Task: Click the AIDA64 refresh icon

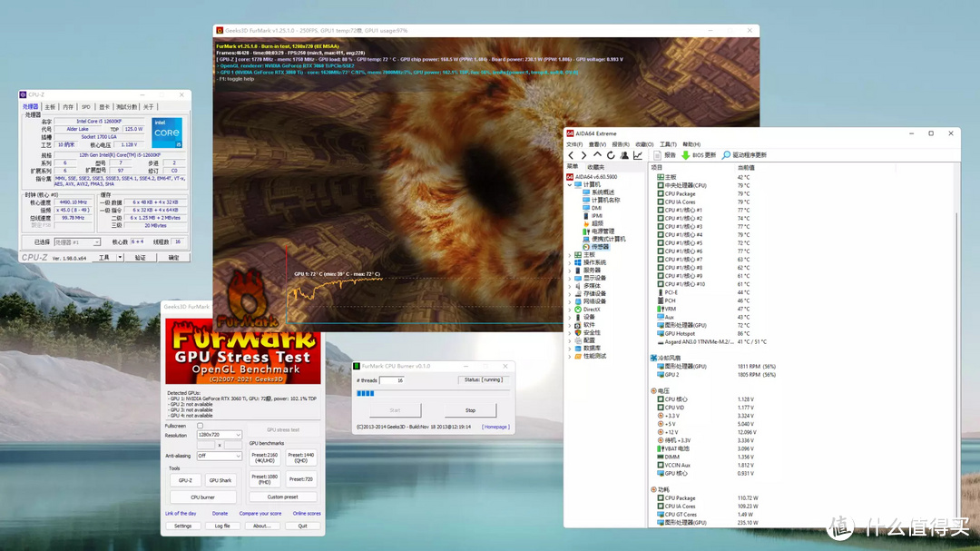Action: point(611,155)
